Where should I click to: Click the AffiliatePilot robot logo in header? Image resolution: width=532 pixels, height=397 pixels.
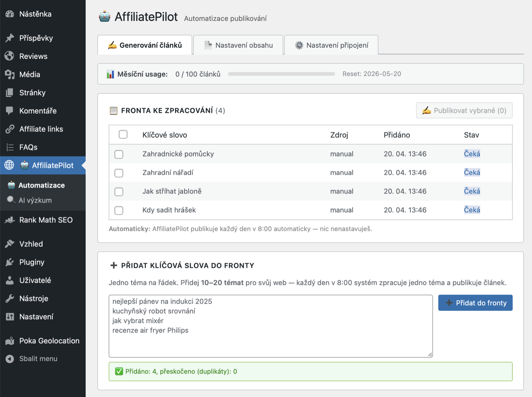104,17
